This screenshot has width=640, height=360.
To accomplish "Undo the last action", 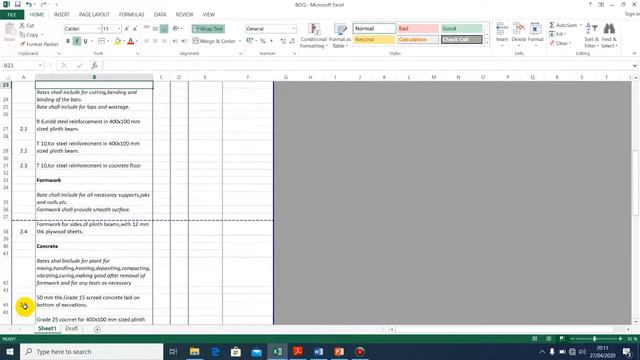I will pos(29,4).
